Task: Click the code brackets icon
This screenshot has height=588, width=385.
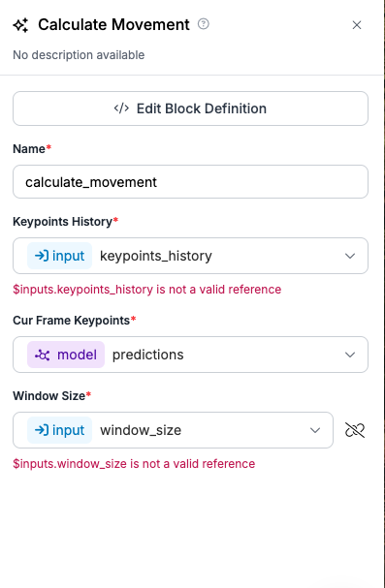Action: [x=121, y=108]
